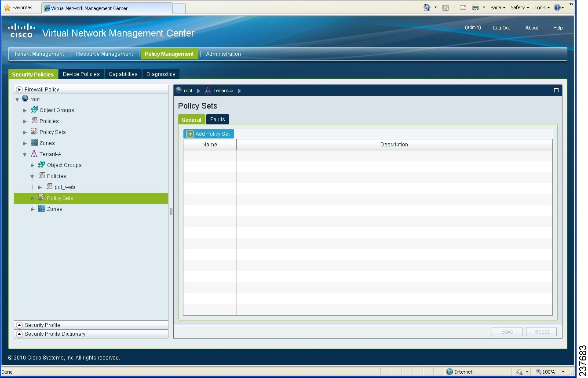Click the Object Groups icon under Tenant-A

click(41, 165)
